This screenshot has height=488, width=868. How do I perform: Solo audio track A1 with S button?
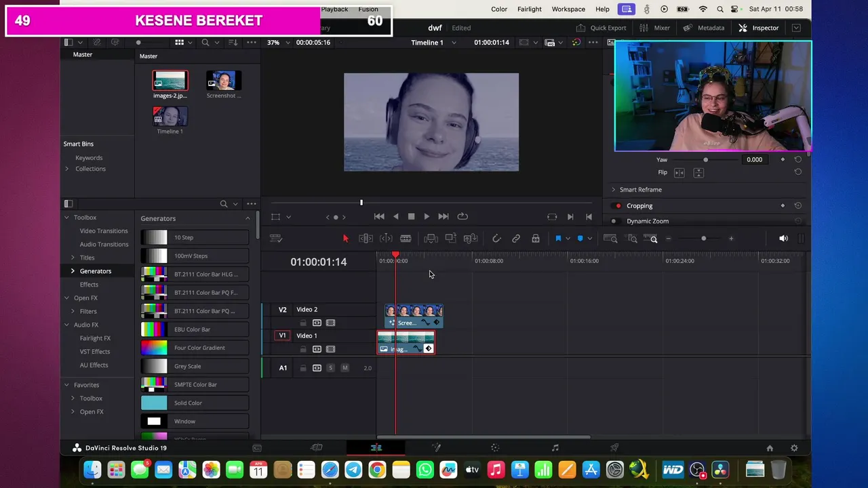[x=330, y=368]
